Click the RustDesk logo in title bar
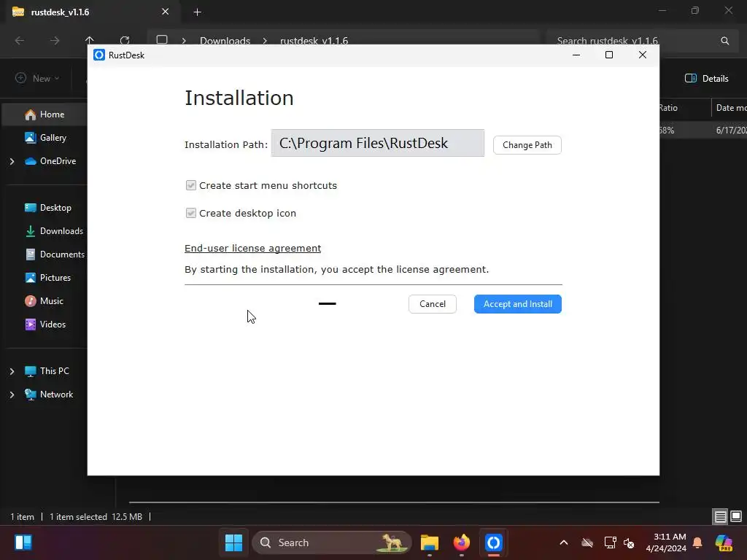 (x=99, y=55)
